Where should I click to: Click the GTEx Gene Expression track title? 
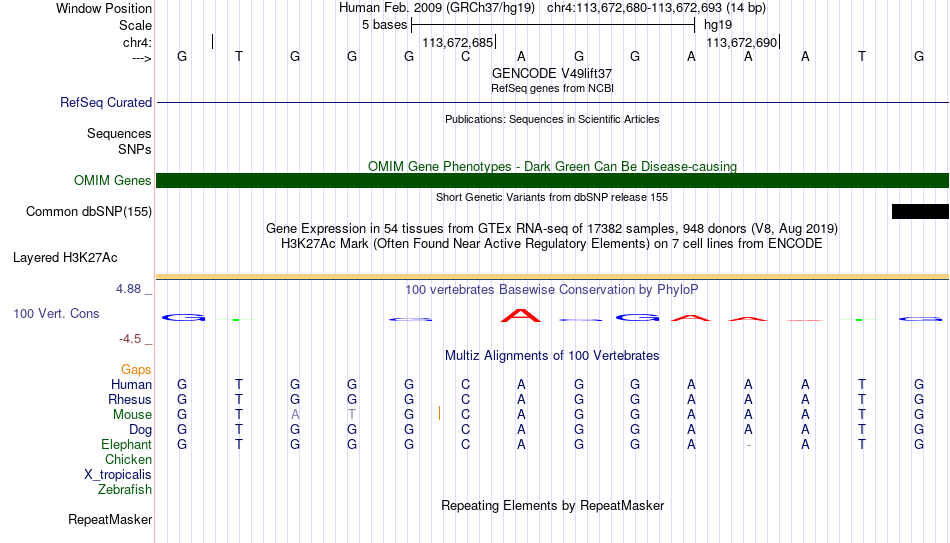(552, 228)
